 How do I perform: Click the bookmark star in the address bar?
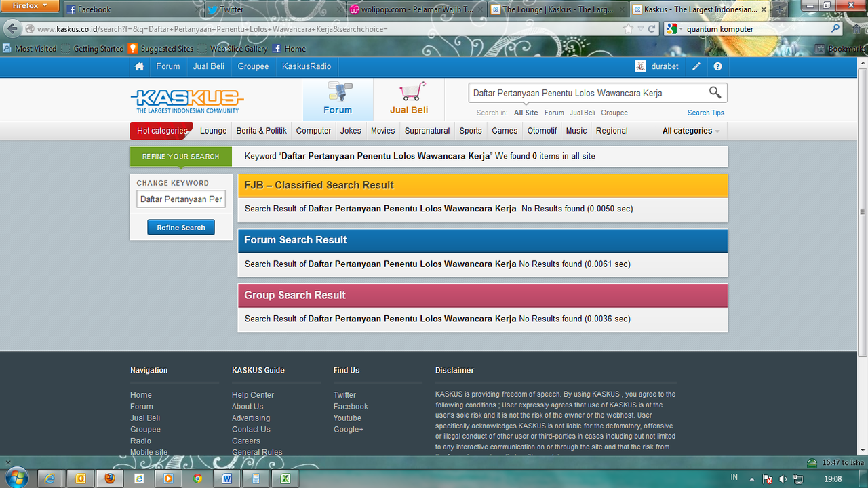click(x=629, y=29)
